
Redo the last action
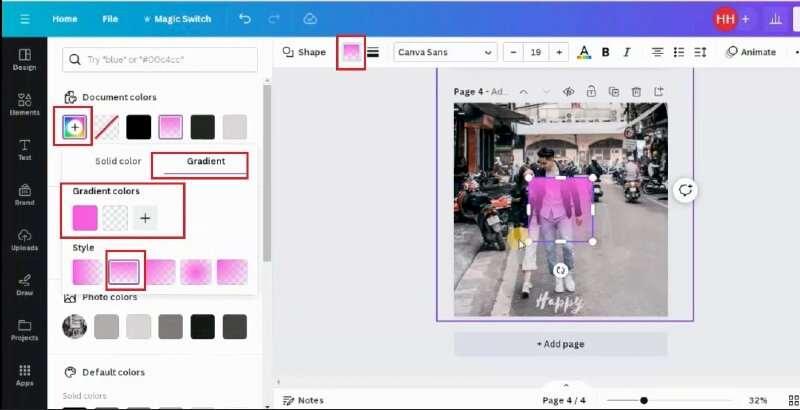[x=274, y=19]
